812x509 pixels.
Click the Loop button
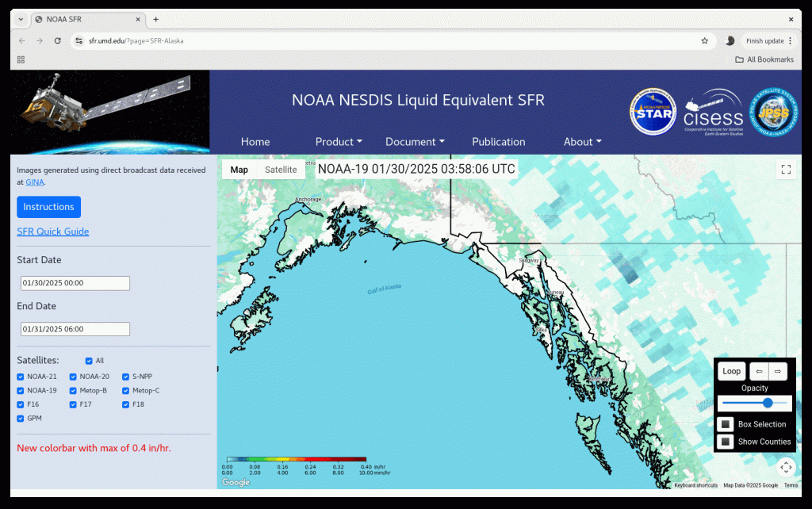[731, 371]
